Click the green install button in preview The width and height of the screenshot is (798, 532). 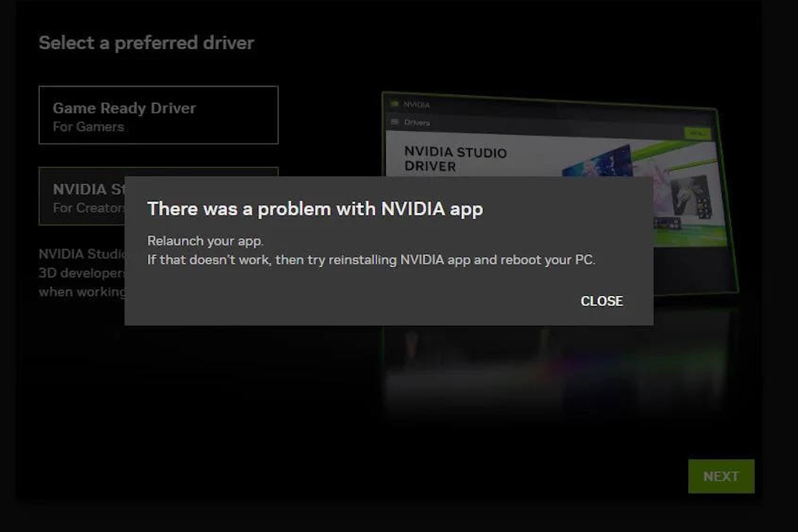(x=697, y=133)
